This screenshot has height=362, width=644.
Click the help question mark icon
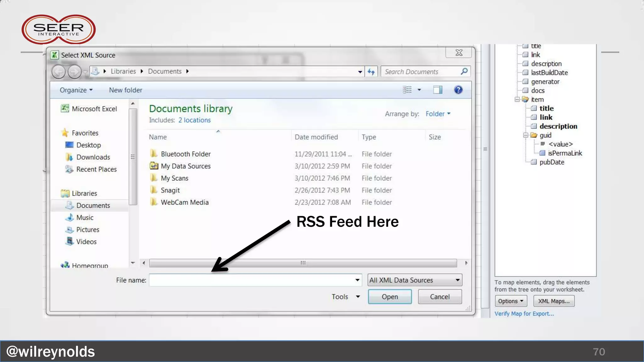point(458,90)
